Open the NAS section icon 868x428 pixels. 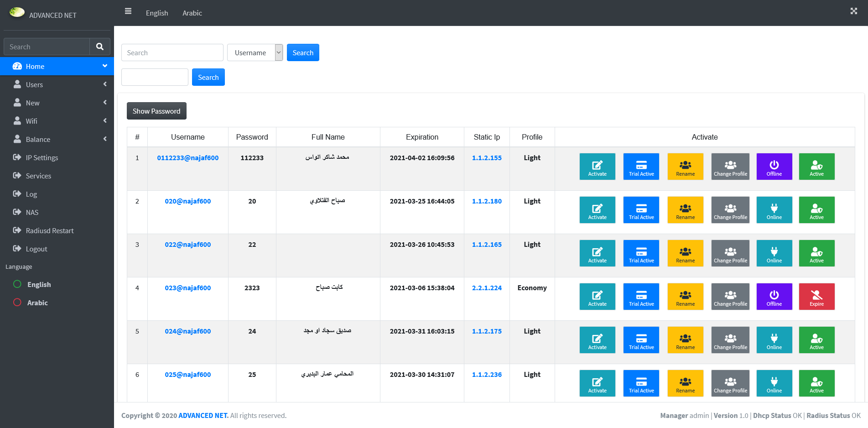(x=17, y=212)
